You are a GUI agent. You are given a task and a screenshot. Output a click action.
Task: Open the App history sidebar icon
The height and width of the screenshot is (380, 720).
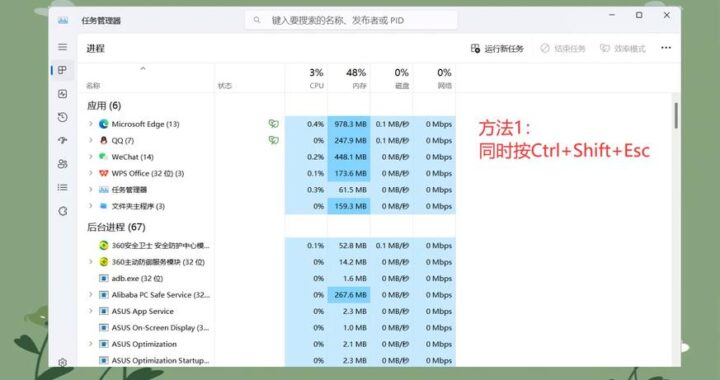pyautogui.click(x=62, y=117)
